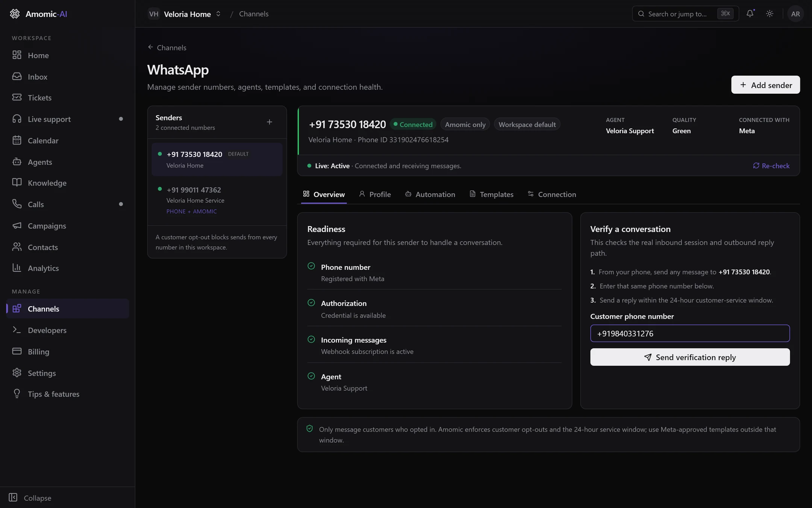Click the Channels breadcrumb in top bar
This screenshot has height=508, width=812.
pos(254,14)
